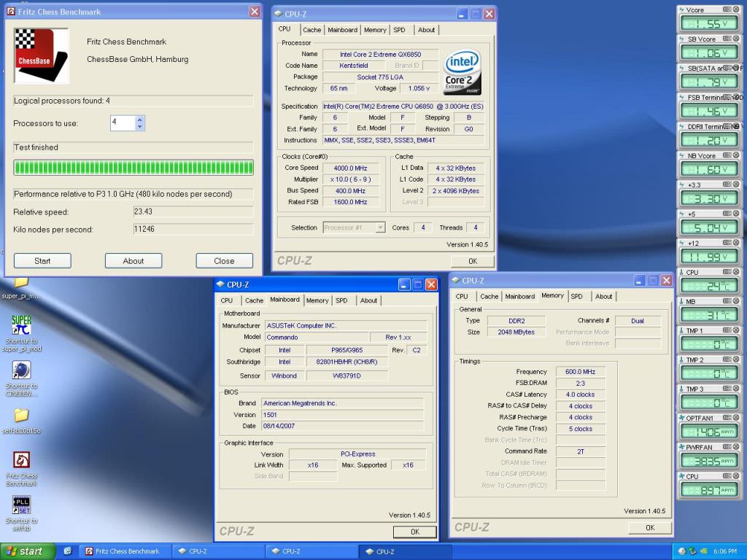Screen dimensions: 747x560
Task: Close the NB Vcore monitor panel
Action: [x=736, y=155]
